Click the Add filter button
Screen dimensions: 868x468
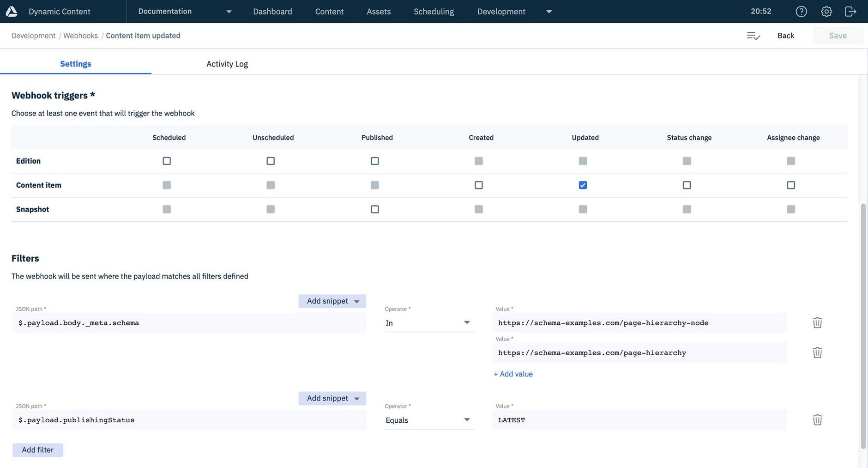click(x=38, y=450)
